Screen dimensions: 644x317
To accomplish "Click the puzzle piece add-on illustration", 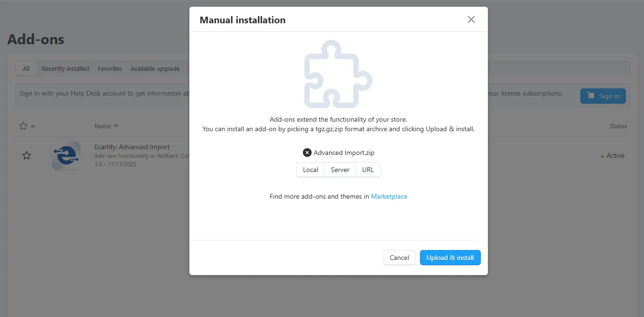I will point(338,74).
